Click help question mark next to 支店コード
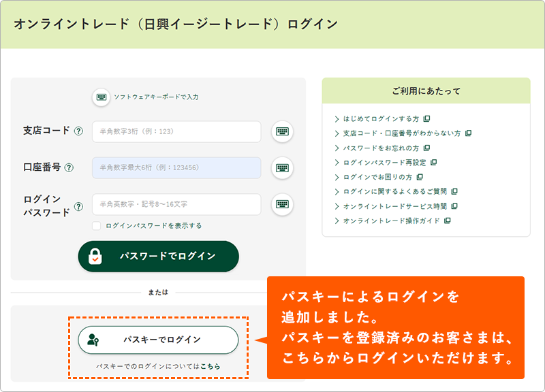545x392 pixels. (x=79, y=131)
